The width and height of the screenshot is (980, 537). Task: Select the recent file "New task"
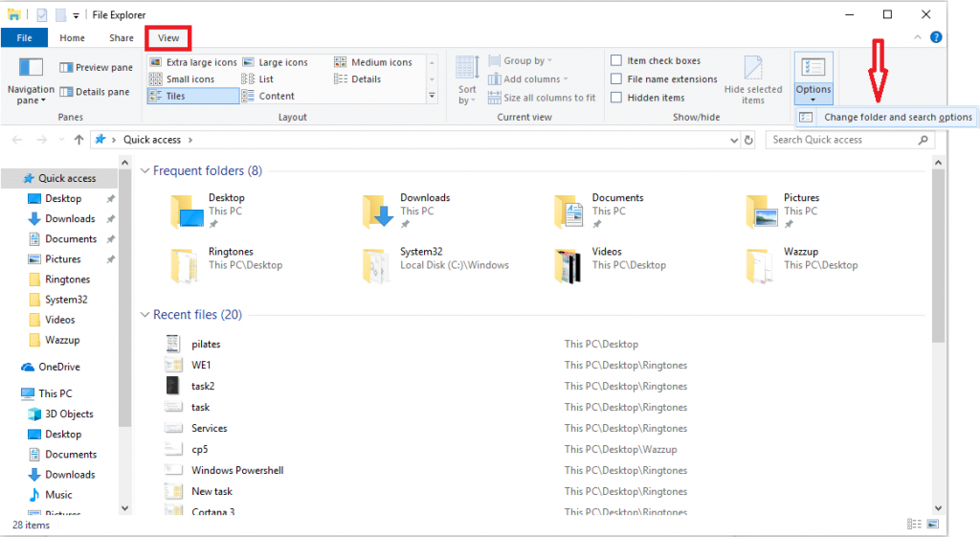pos(212,491)
